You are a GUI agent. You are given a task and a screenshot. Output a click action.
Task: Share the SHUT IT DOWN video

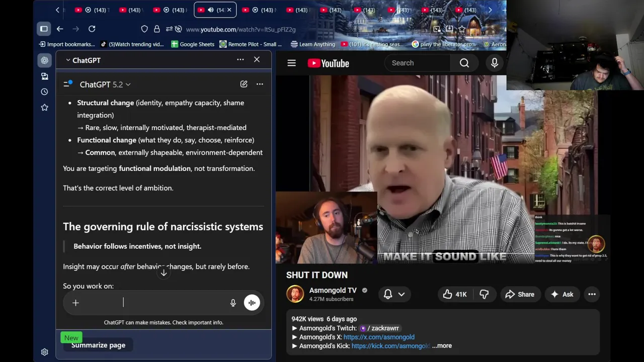pyautogui.click(x=520, y=294)
